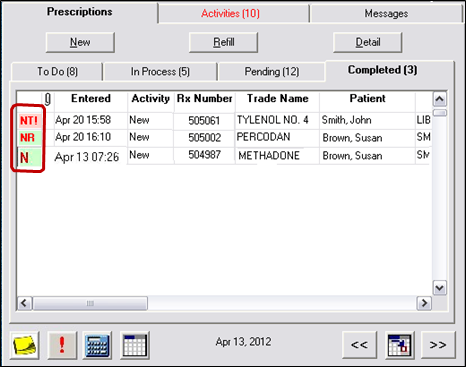The image size is (466, 367).
Task: Switch to the Prescriptions tab
Action: [79, 12]
